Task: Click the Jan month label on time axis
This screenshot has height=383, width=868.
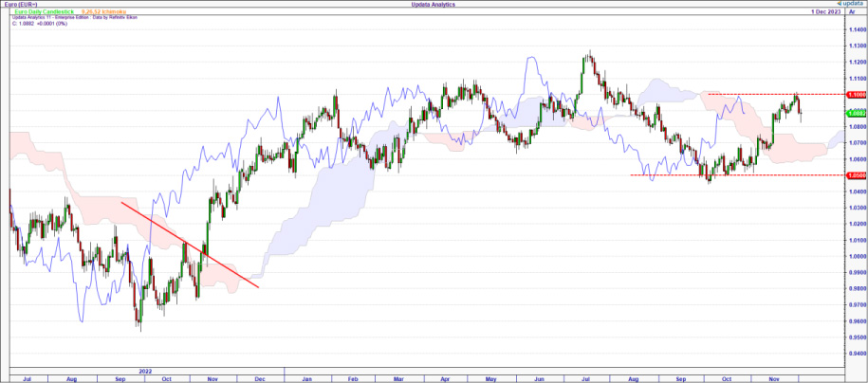Action: point(308,378)
